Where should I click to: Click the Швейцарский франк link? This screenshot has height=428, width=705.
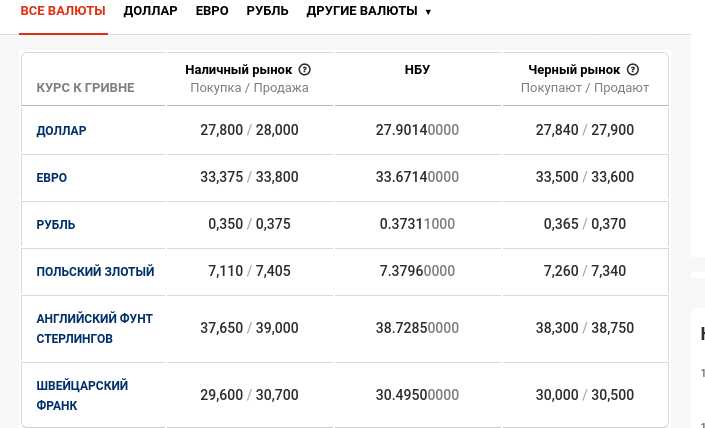[x=82, y=395]
